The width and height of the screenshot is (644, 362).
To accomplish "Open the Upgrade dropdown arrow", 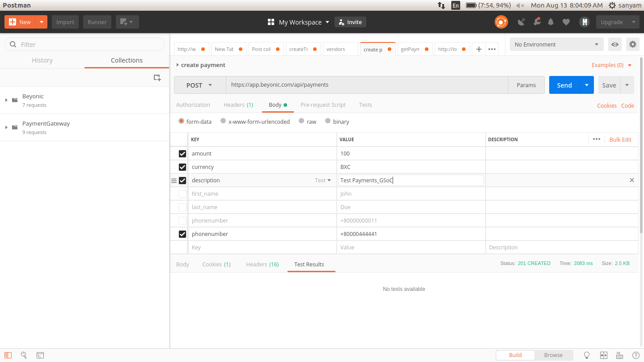I will pos(633,22).
